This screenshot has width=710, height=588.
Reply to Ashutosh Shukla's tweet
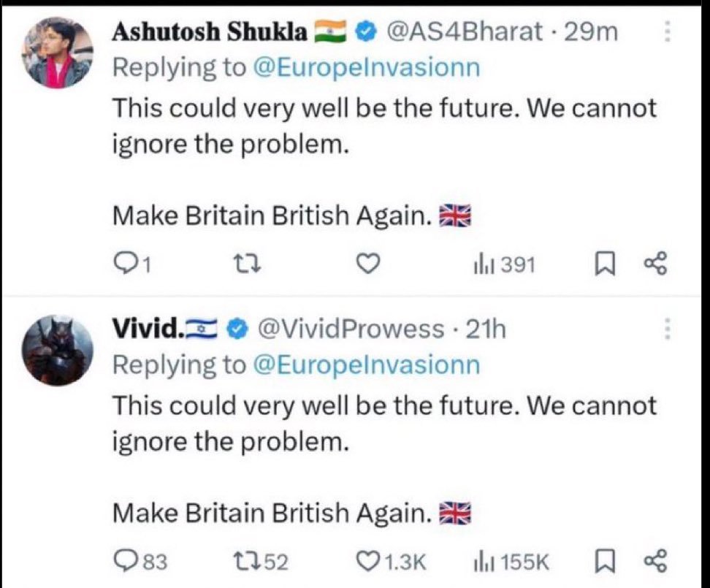point(131,264)
